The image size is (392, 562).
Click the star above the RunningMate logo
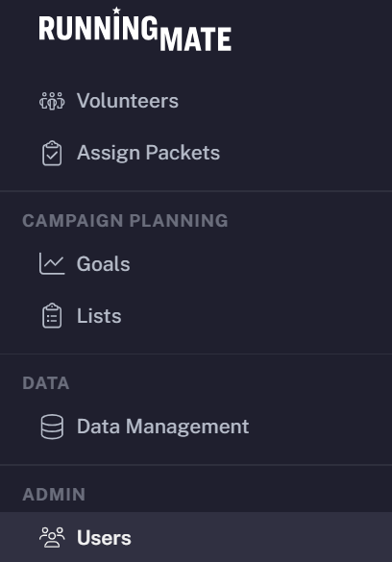[x=116, y=11]
